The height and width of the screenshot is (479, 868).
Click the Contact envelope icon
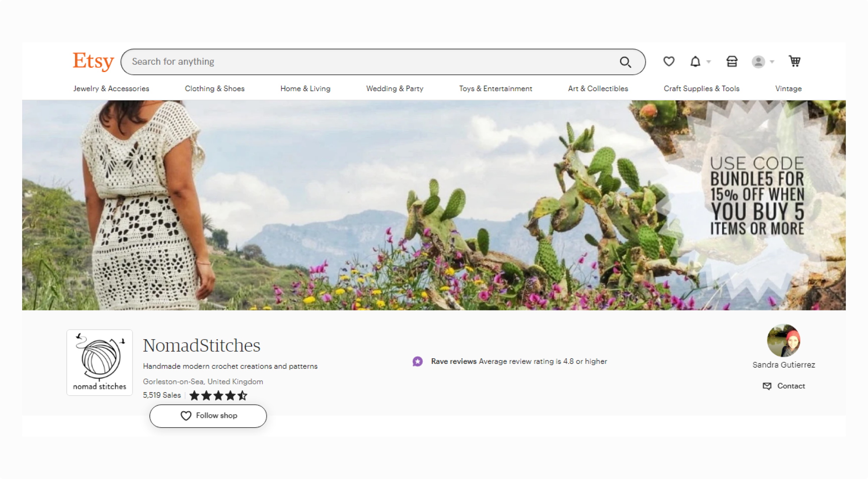coord(767,386)
